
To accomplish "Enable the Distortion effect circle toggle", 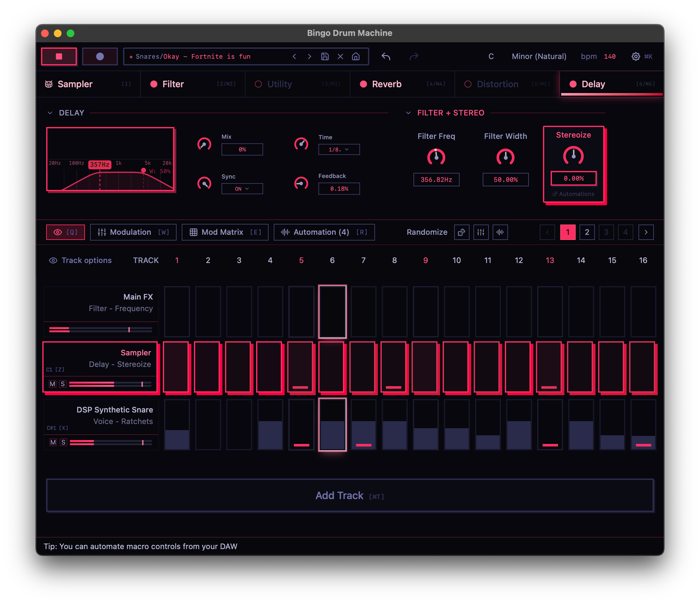I will (468, 84).
